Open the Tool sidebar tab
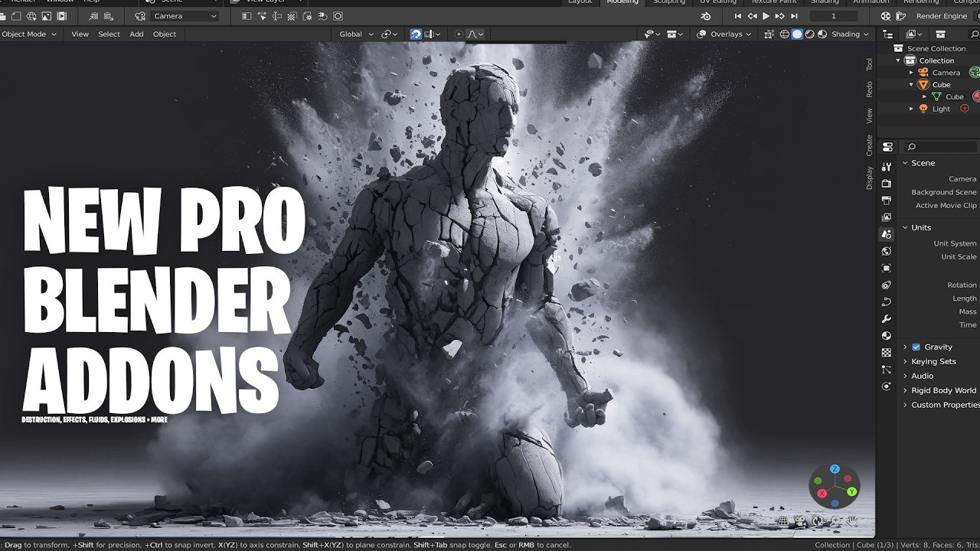This screenshot has height=551, width=980. pyautogui.click(x=869, y=64)
